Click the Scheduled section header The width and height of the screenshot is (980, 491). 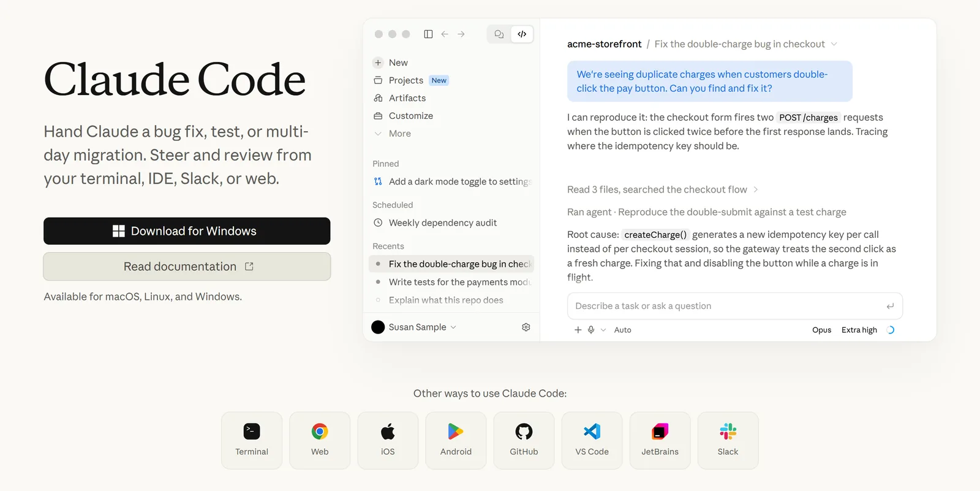[x=393, y=205]
